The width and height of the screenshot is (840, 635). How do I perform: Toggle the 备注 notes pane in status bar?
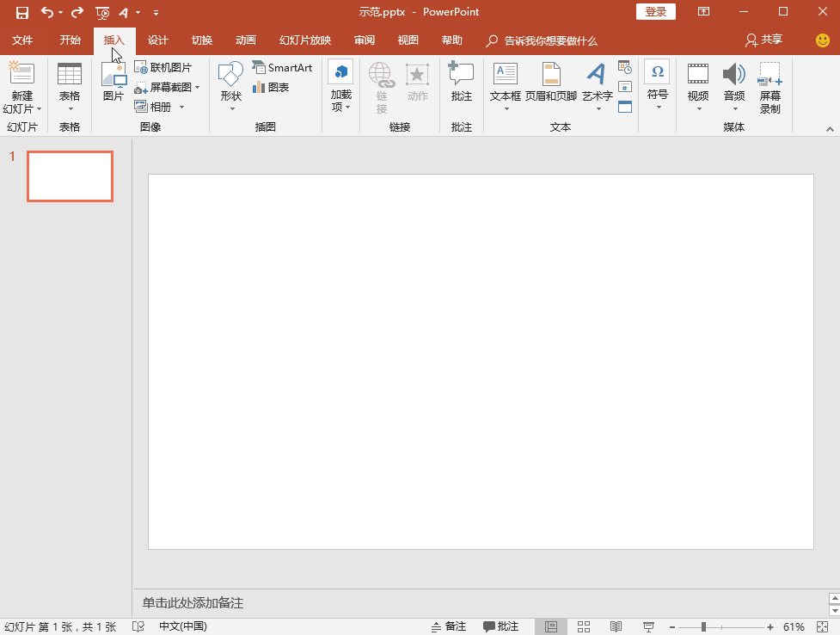pyautogui.click(x=448, y=626)
